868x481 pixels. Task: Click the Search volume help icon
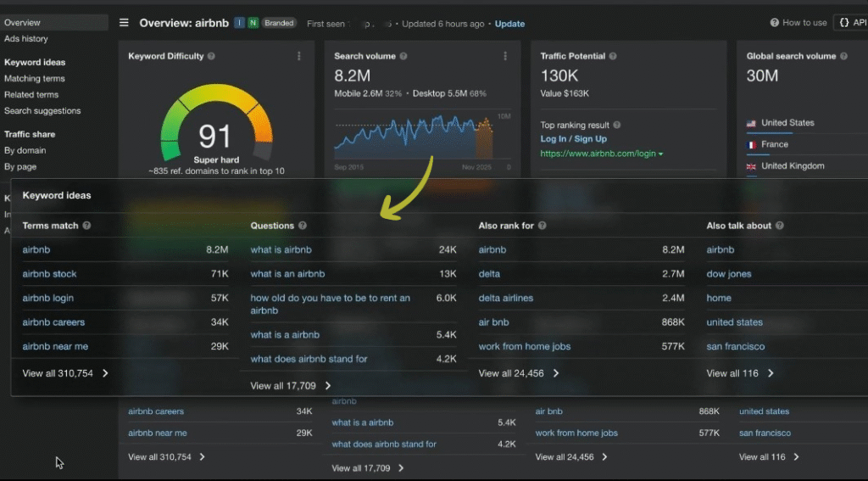click(403, 56)
